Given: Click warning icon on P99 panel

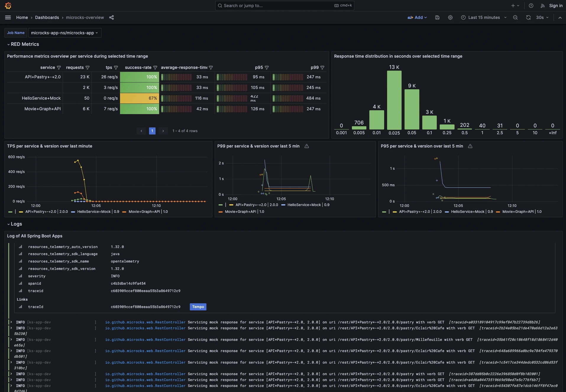Looking at the screenshot, I should [x=306, y=146].
